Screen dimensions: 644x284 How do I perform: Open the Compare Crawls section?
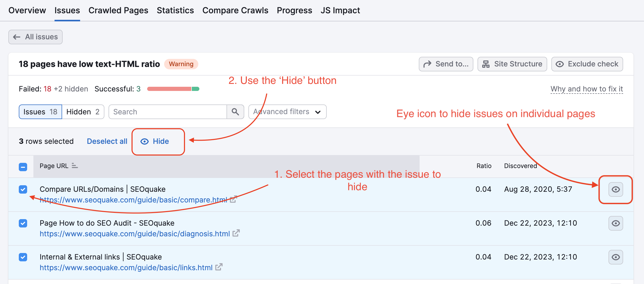point(235,10)
